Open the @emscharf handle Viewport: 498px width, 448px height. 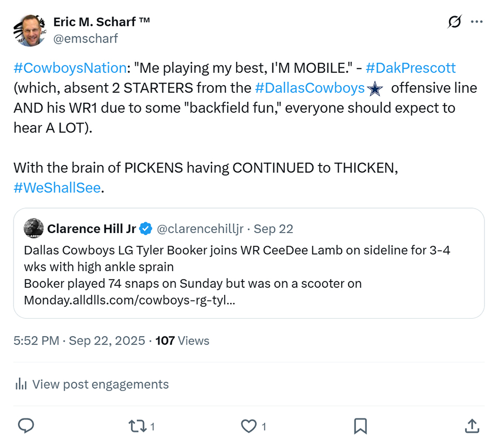coord(86,38)
